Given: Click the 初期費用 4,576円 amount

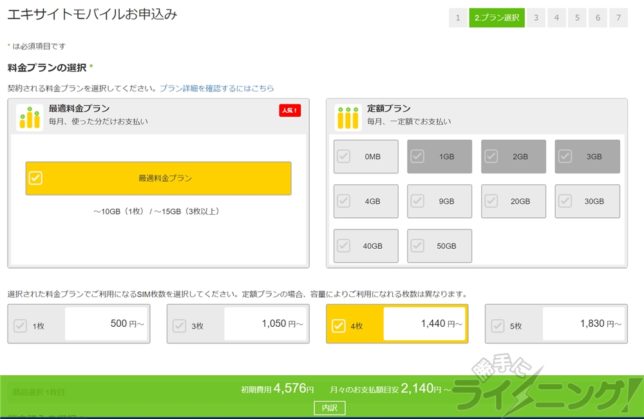Looking at the screenshot, I should click(x=278, y=389).
